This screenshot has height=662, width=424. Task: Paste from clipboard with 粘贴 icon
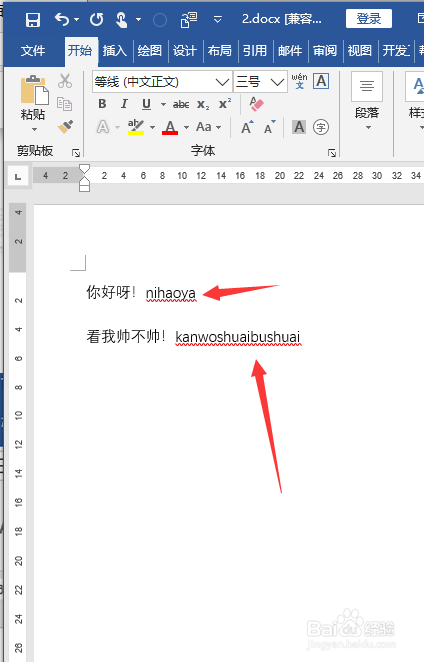point(34,90)
